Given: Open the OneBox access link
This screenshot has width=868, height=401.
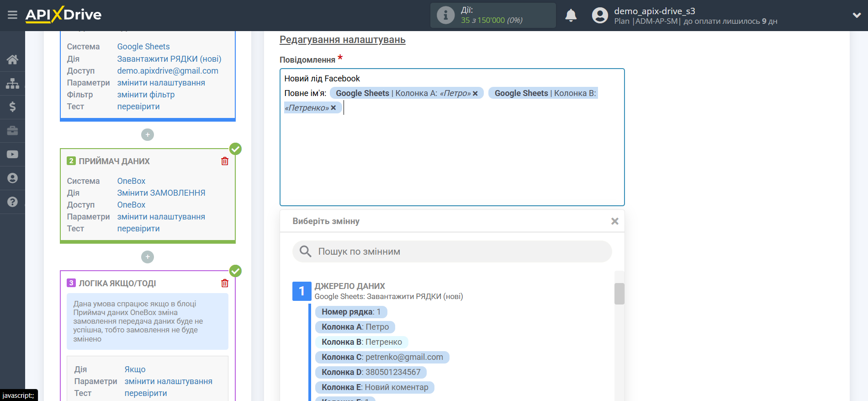Looking at the screenshot, I should pyautogui.click(x=131, y=205).
